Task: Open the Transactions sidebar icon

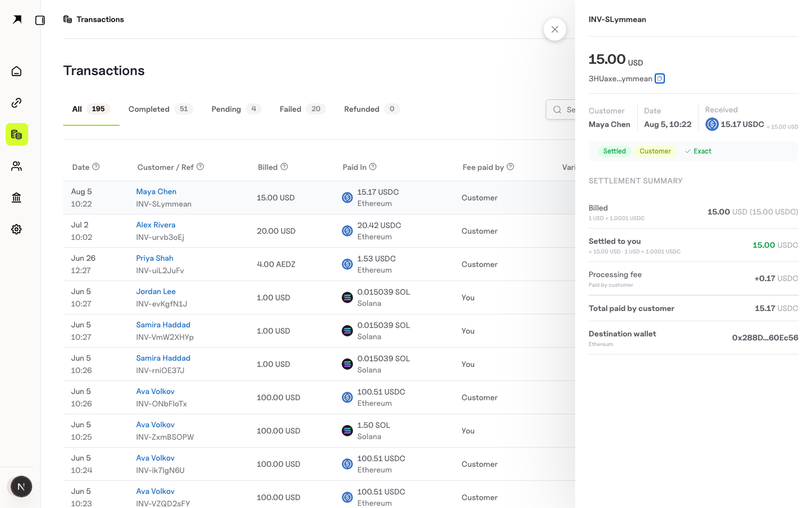Action: [16, 134]
